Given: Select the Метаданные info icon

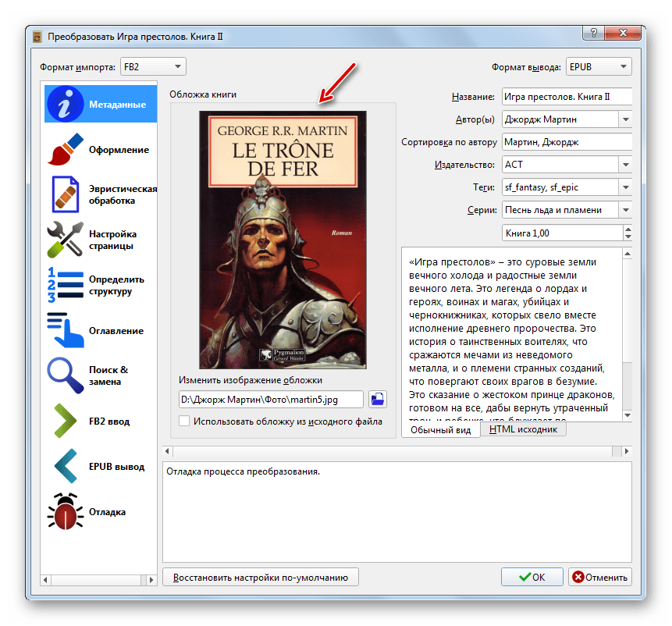Looking at the screenshot, I should (x=65, y=104).
